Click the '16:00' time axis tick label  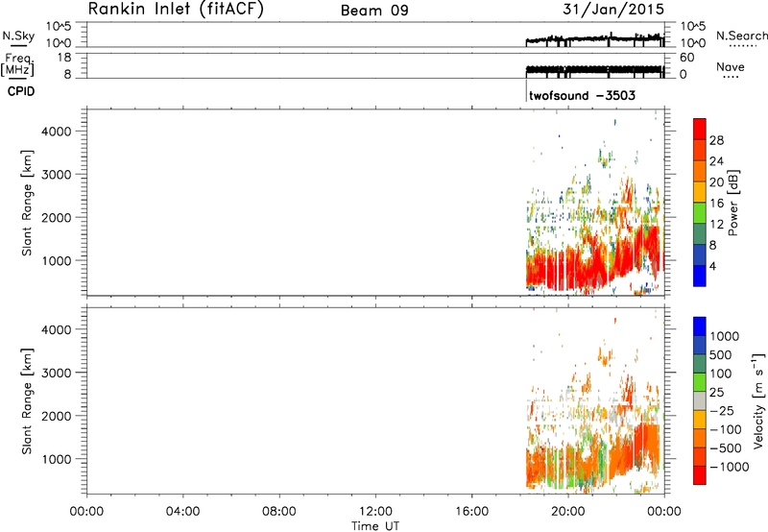pyautogui.click(x=471, y=512)
